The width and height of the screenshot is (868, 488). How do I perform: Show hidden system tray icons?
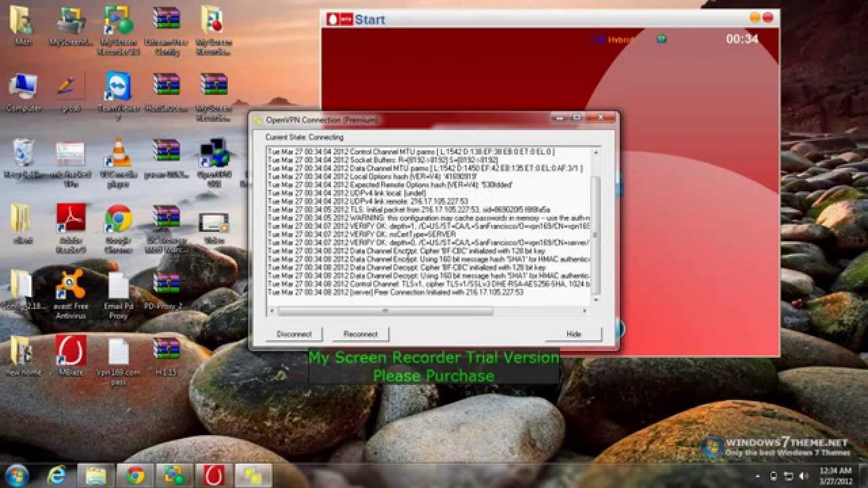point(757,476)
